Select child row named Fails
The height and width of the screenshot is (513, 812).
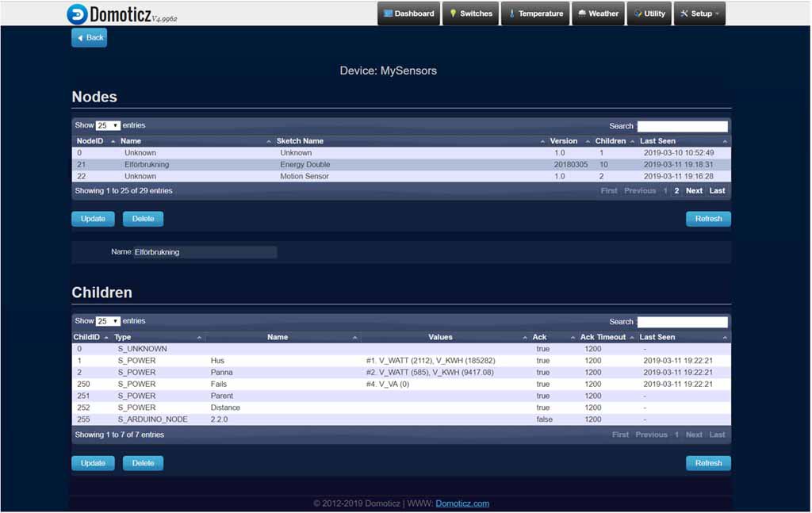401,385
